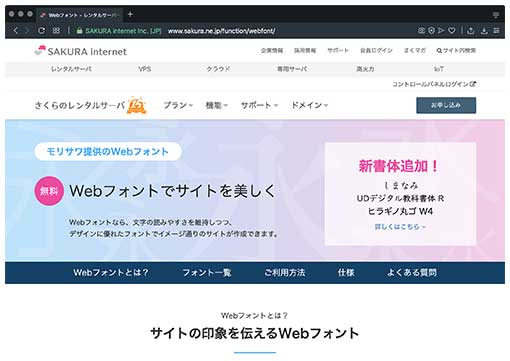
Task: Go forward with the browser forward arrow
Action: click(27, 31)
